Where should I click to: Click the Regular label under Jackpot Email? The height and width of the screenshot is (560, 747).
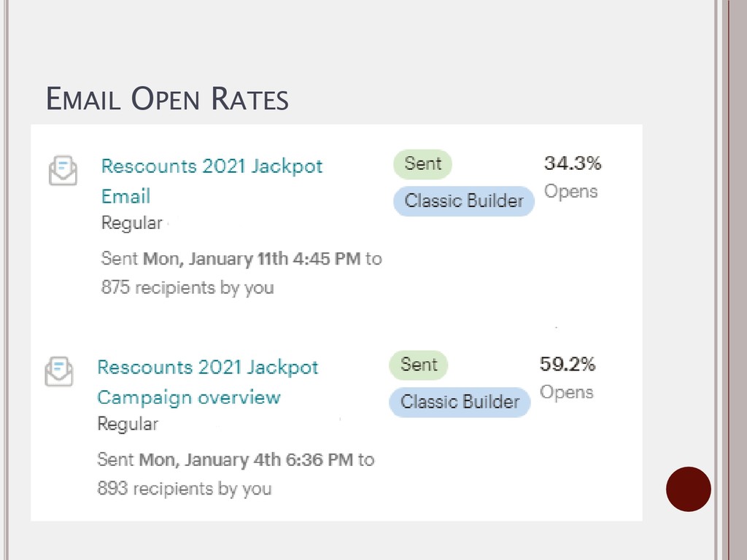click(132, 223)
